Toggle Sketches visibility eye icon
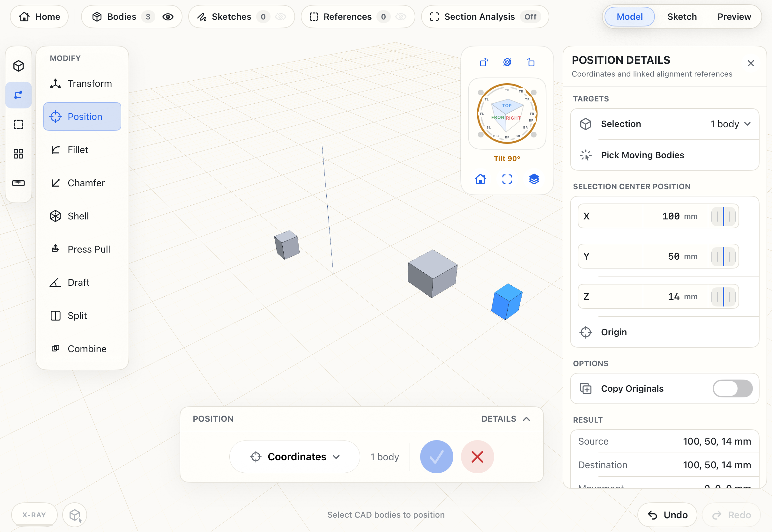772x532 pixels. coord(281,17)
